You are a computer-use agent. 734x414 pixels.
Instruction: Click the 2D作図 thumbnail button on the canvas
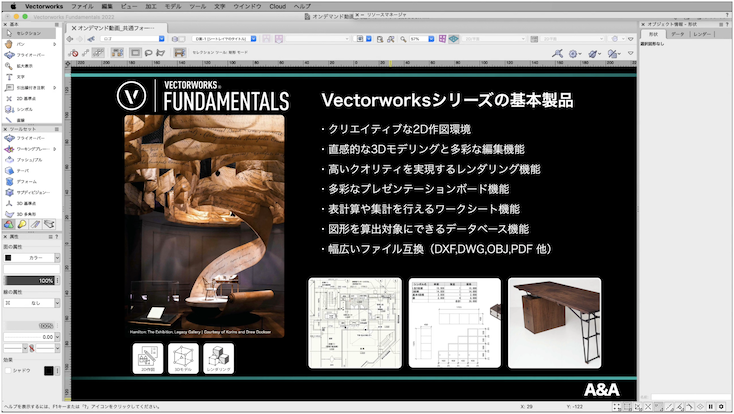coord(148,359)
